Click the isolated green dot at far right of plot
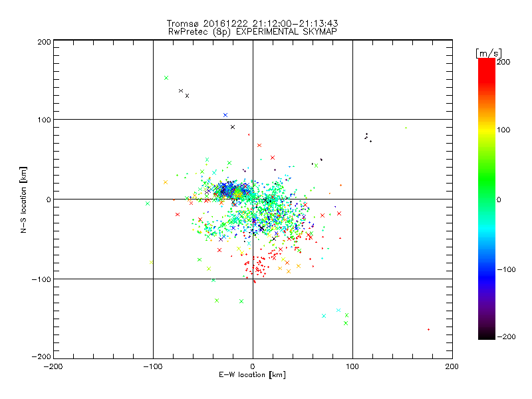 [406, 128]
